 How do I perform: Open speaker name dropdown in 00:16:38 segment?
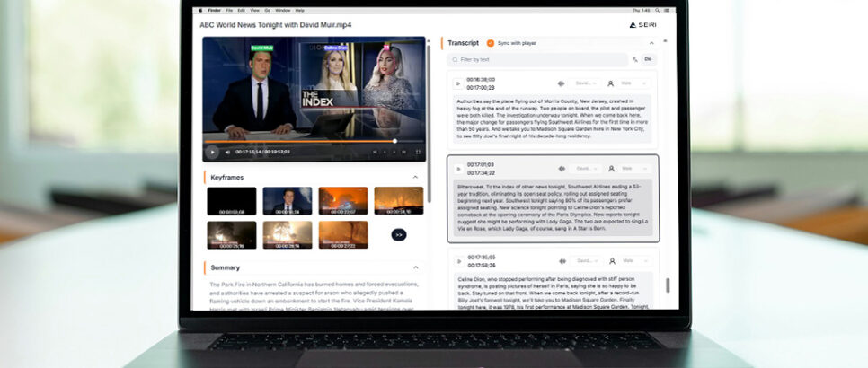click(x=585, y=83)
